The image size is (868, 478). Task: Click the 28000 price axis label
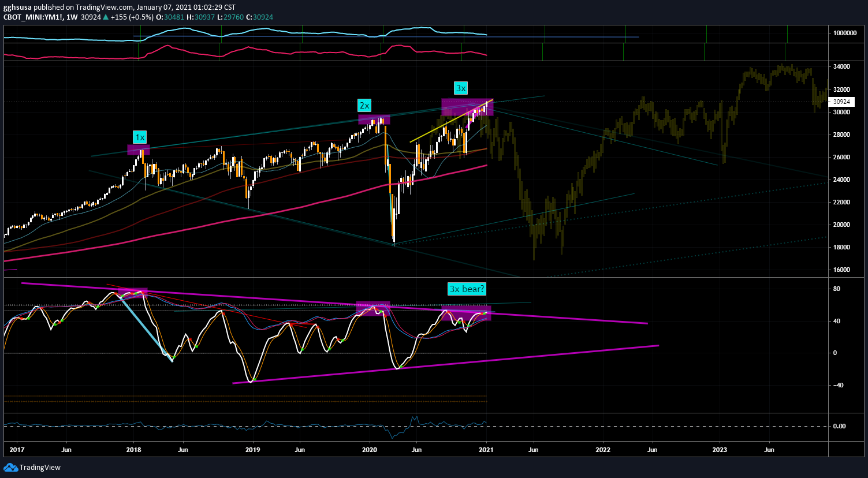tap(841, 135)
